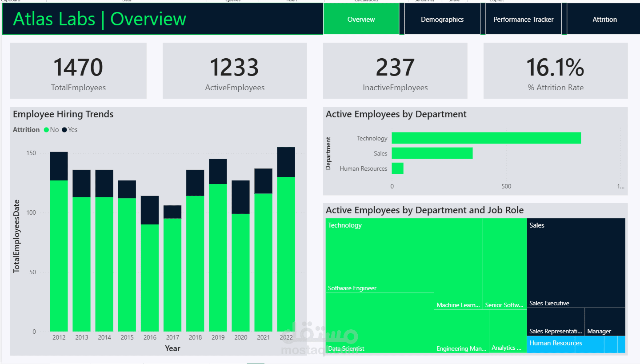The image size is (640, 364).
Task: Select the 1470 TotalEmployees card
Action: tap(78, 71)
